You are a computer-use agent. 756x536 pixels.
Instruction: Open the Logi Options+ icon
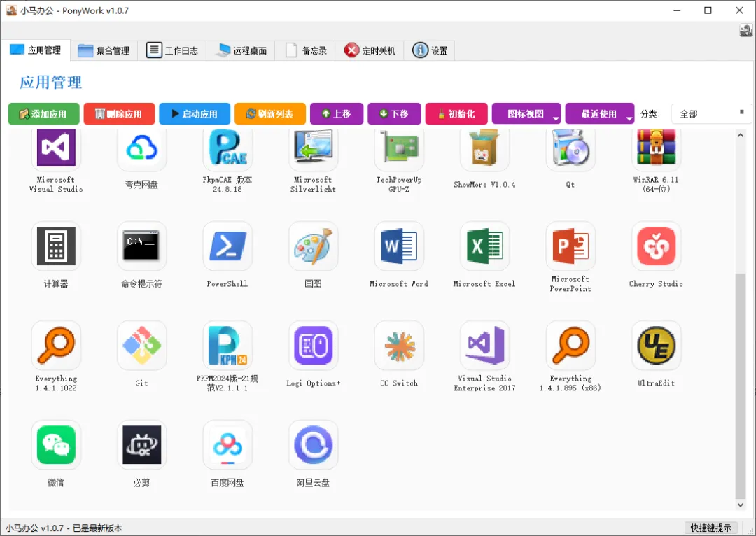tap(314, 345)
